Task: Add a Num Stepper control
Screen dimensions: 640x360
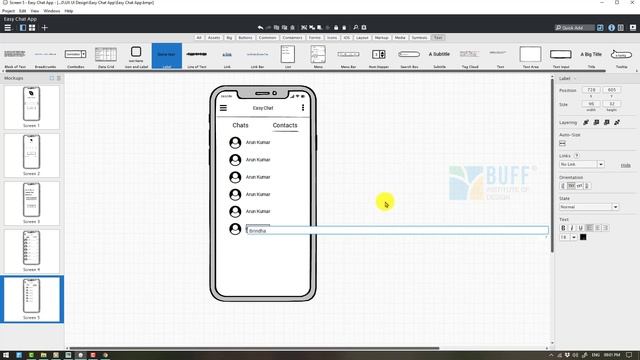Action: point(378,57)
